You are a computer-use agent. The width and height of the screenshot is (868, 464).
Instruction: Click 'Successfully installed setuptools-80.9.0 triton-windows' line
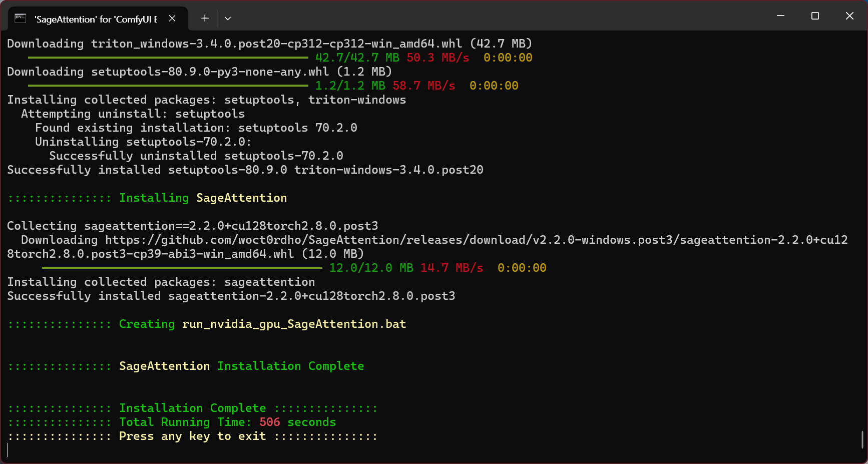245,170
